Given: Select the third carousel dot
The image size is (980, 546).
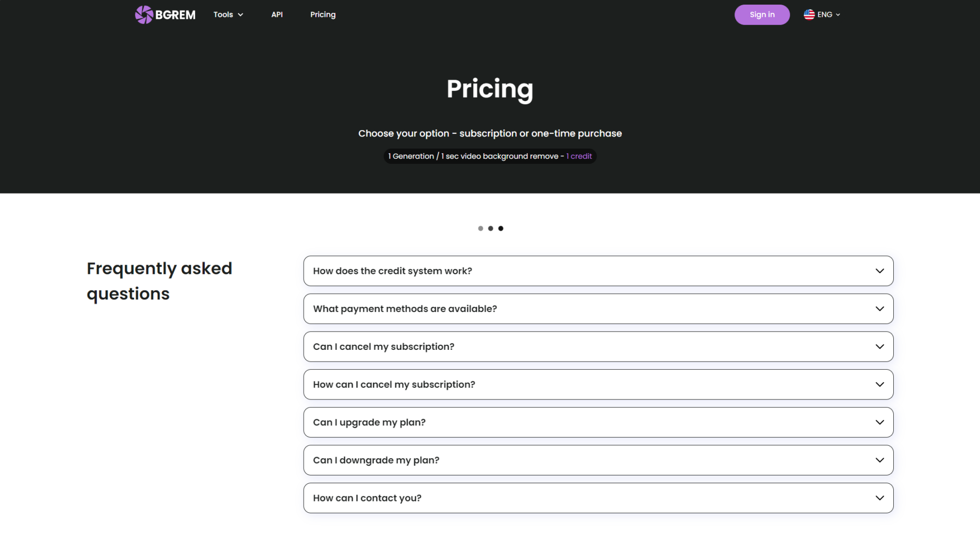Looking at the screenshot, I should (x=501, y=228).
